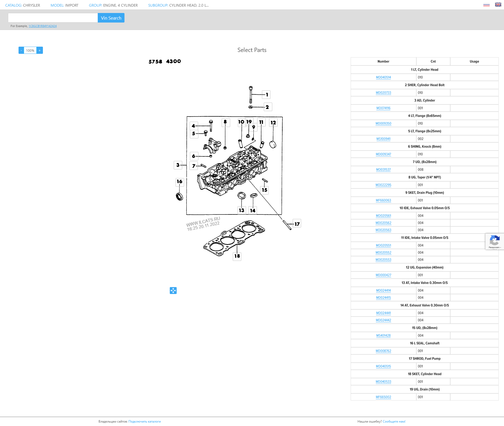The width and height of the screenshot is (504, 426).
Task: Click the Vin Search button
Action: (x=111, y=18)
